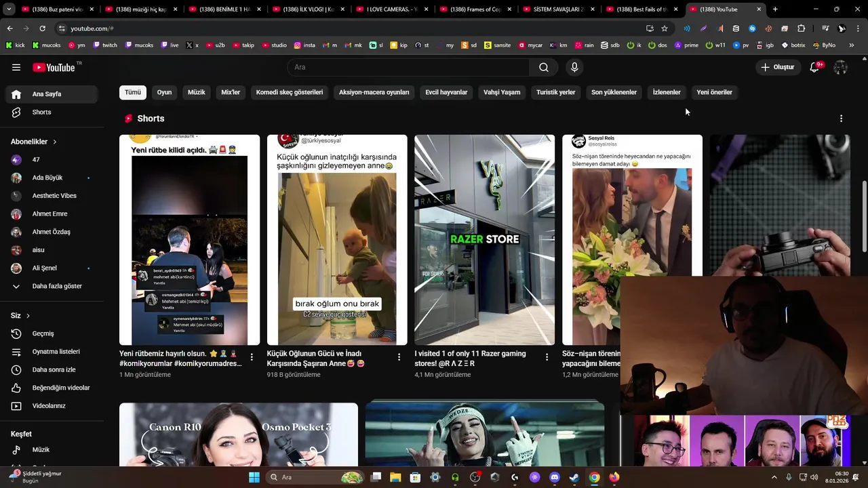Focus the YouTube Ara search field
Screen dimensions: 868x488
coord(408,67)
